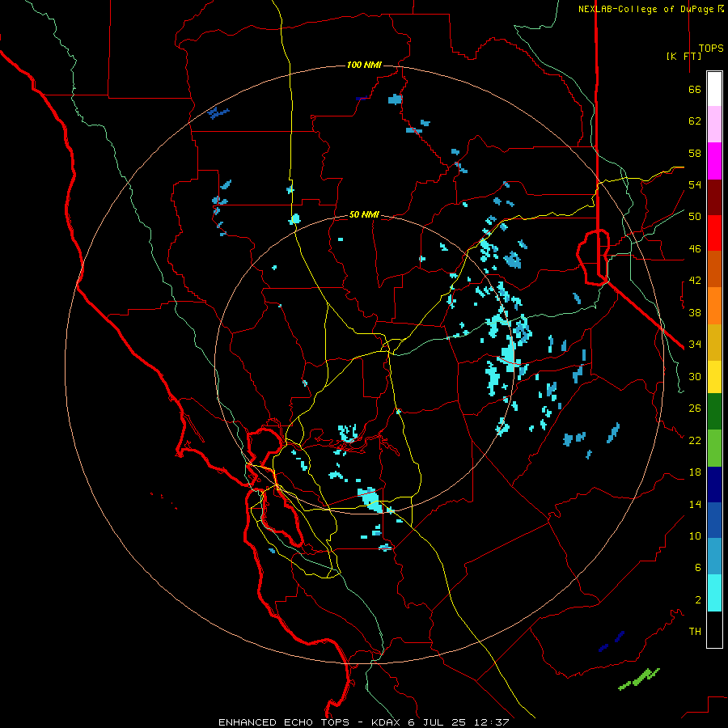Click the legend value 6
This screenshot has width=728, height=728.
(x=697, y=568)
